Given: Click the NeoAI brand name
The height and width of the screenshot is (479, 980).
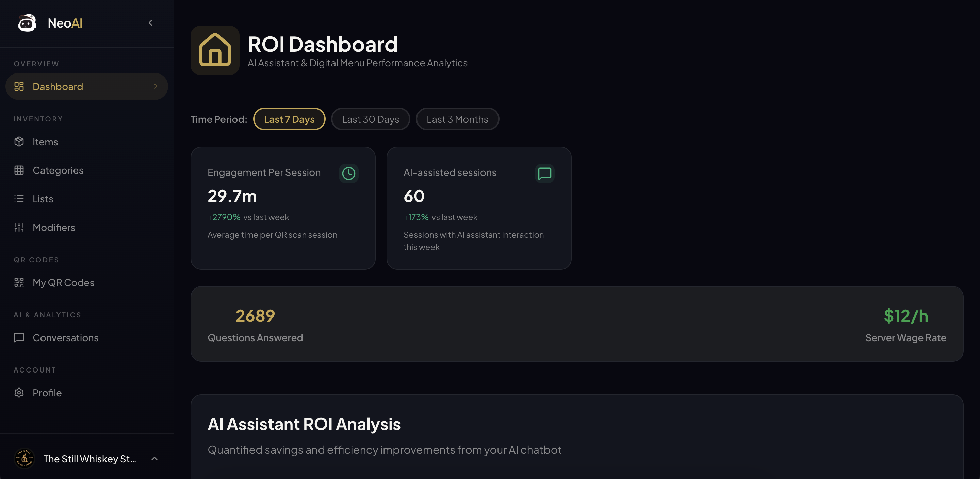Looking at the screenshot, I should pos(65,23).
